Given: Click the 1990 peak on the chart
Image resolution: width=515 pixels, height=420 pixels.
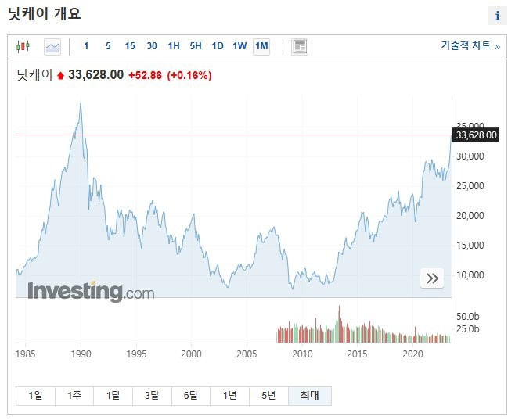Looking at the screenshot, I should click(81, 104).
